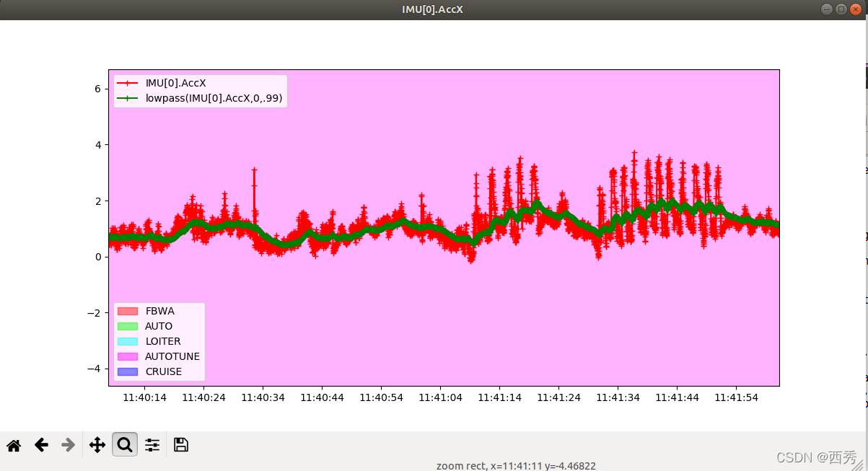Screen dimensions: 868x471
Task: Click the 11:40:34 time axis label
Action: [x=263, y=397]
